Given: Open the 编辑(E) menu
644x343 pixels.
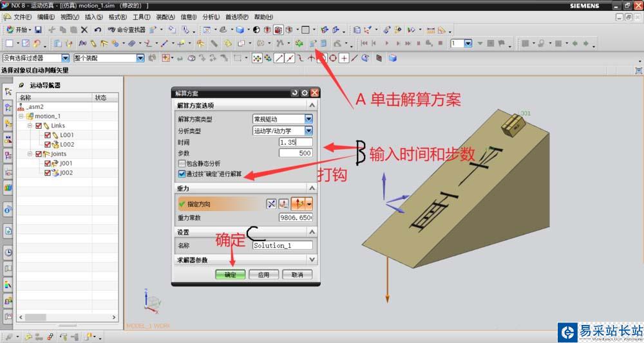Looking at the screenshot, I should pyautogui.click(x=46, y=17).
